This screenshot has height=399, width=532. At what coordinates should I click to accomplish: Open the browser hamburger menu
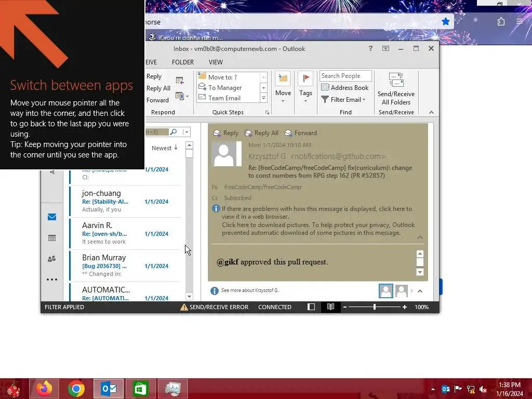[x=520, y=21]
